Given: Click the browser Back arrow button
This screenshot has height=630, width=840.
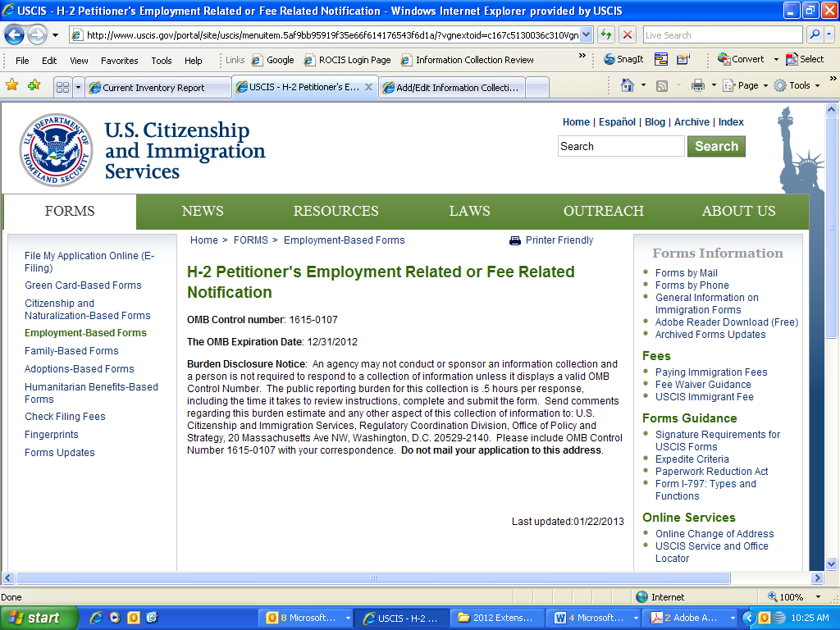Looking at the screenshot, I should [x=15, y=35].
